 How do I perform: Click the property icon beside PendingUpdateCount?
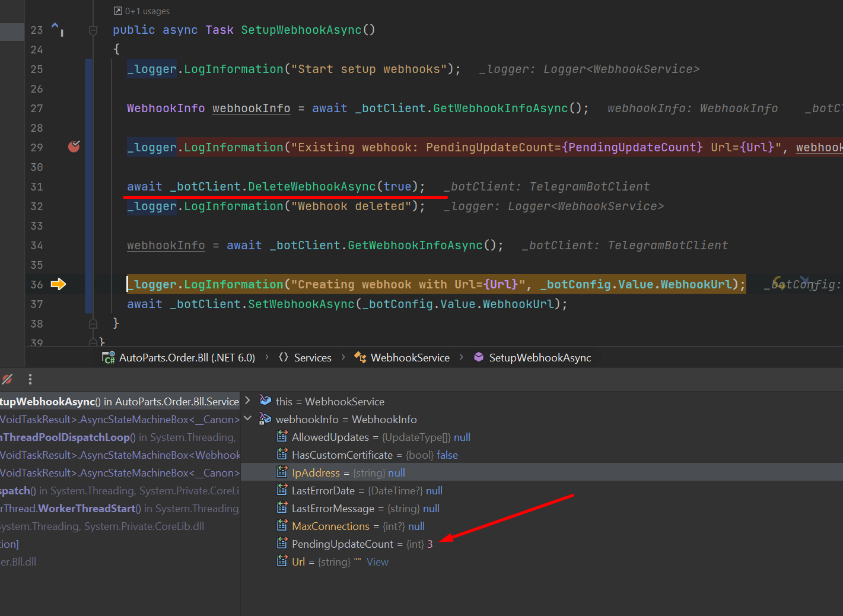click(282, 544)
